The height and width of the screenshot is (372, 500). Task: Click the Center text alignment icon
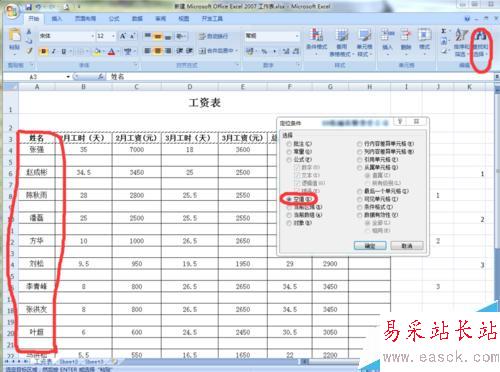coord(158,51)
